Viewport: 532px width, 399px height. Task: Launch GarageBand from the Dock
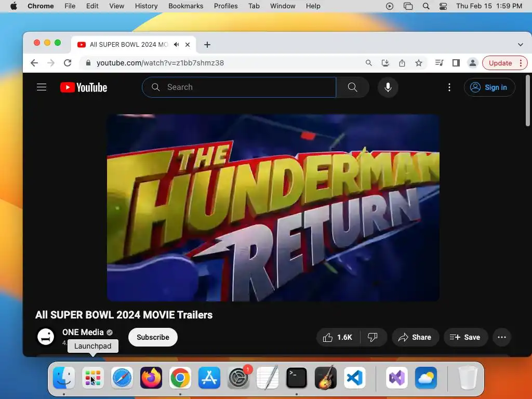point(325,378)
